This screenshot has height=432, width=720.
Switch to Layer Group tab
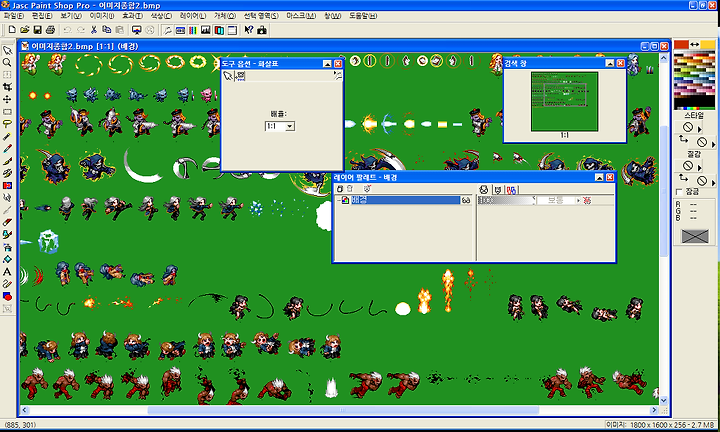(x=511, y=189)
